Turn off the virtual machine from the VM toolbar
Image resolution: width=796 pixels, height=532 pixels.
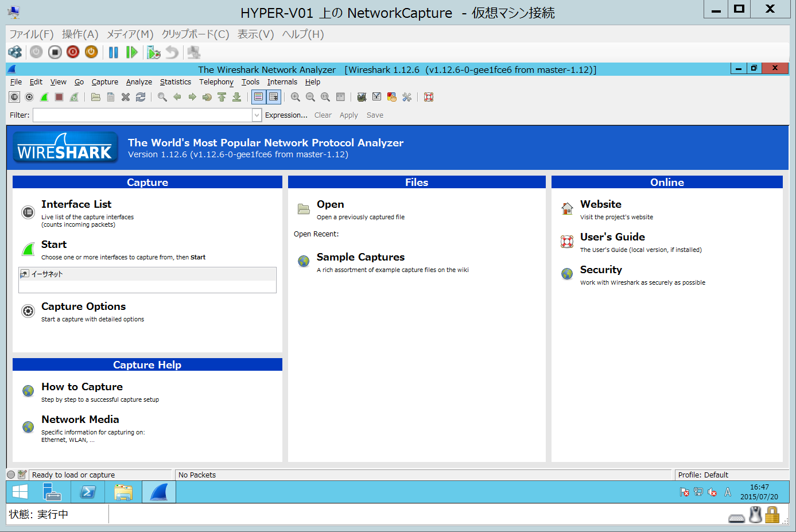pos(55,52)
